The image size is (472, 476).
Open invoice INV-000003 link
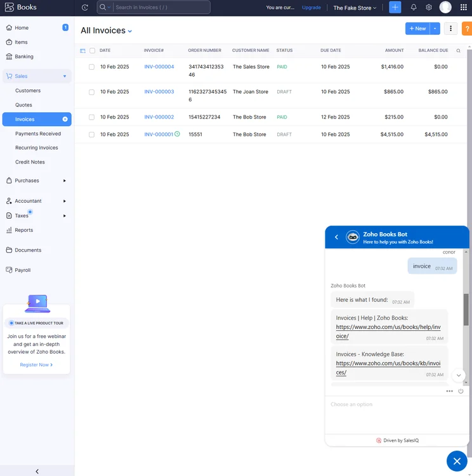(x=159, y=92)
